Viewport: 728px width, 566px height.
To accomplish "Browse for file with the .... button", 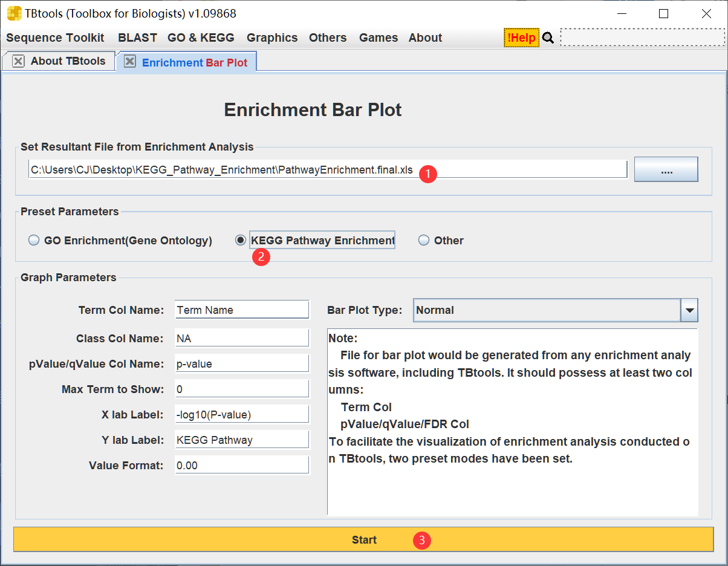I will pos(666,170).
